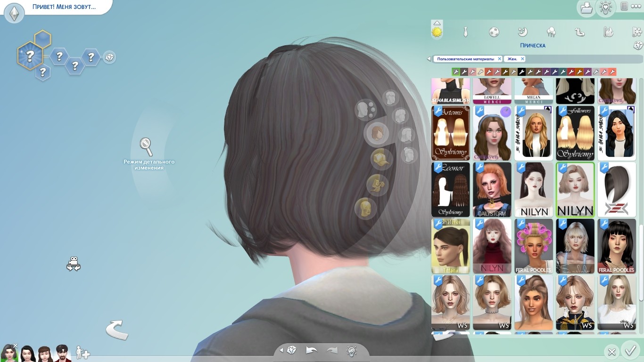Open the walk style icon
The height and width of the screenshot is (362, 644).
[74, 264]
